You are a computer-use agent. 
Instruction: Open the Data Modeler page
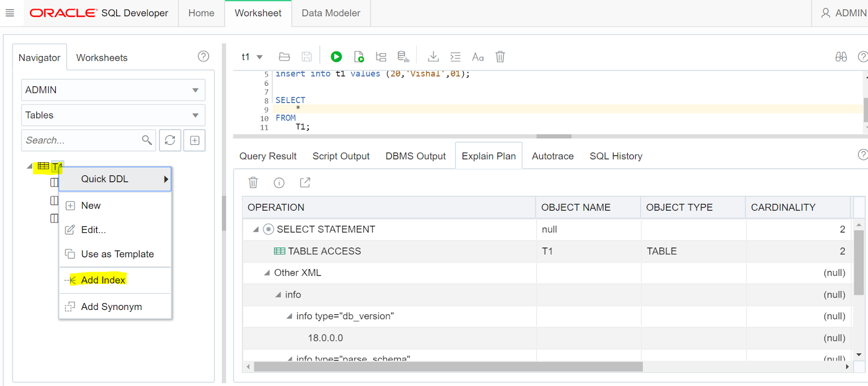331,13
